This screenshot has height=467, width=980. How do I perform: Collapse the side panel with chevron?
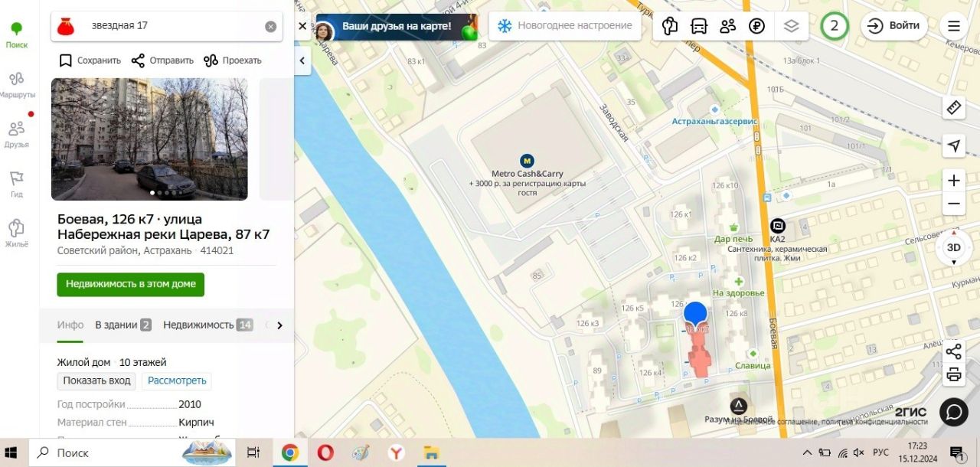click(302, 60)
